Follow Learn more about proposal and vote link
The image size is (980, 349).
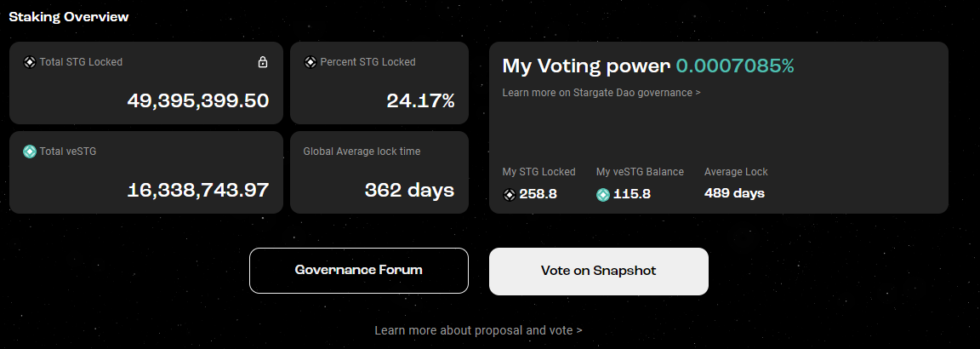point(478,330)
